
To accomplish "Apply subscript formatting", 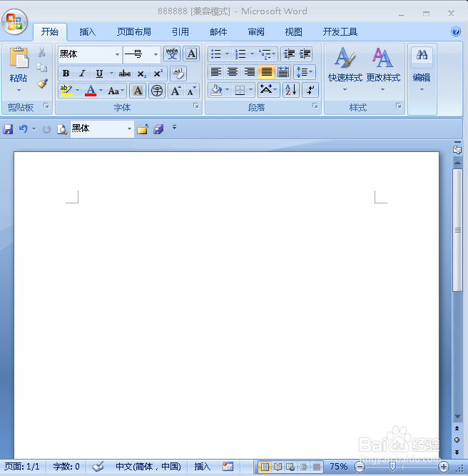I will point(141,74).
